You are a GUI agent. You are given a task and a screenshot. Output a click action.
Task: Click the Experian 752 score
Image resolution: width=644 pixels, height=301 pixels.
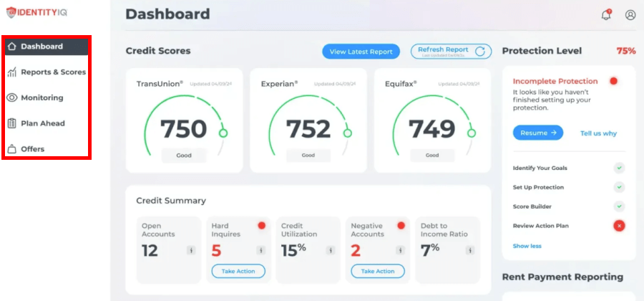point(308,129)
